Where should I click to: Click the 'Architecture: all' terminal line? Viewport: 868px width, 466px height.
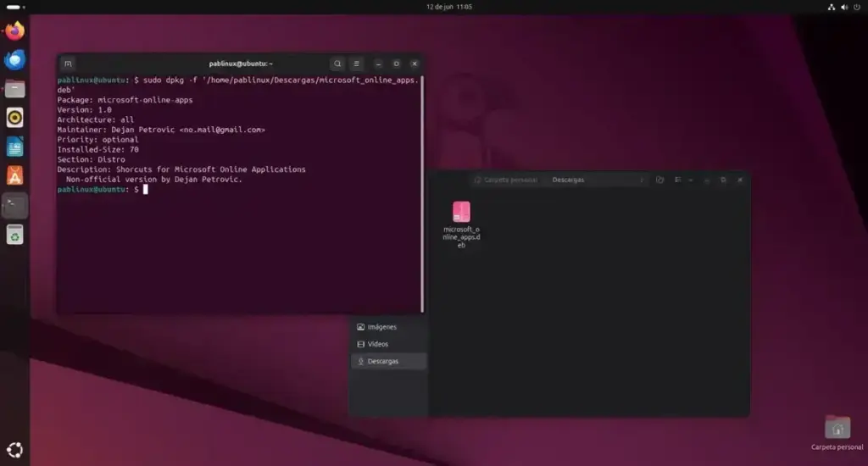(95, 119)
